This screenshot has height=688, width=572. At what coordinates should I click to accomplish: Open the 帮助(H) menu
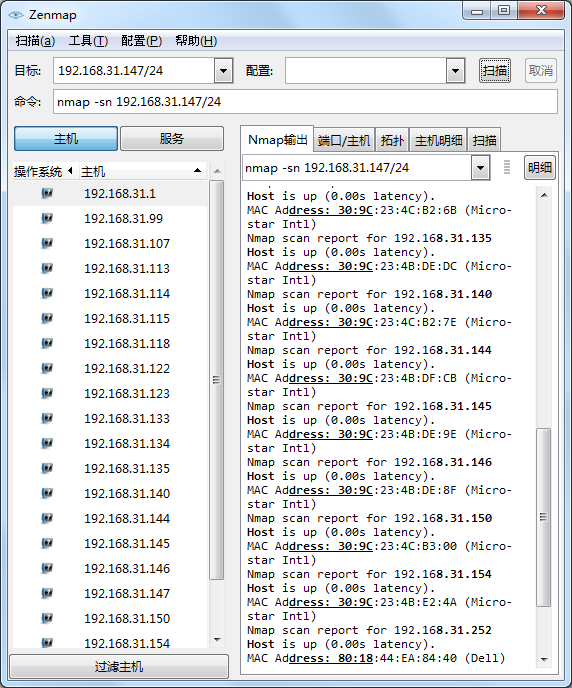(196, 41)
